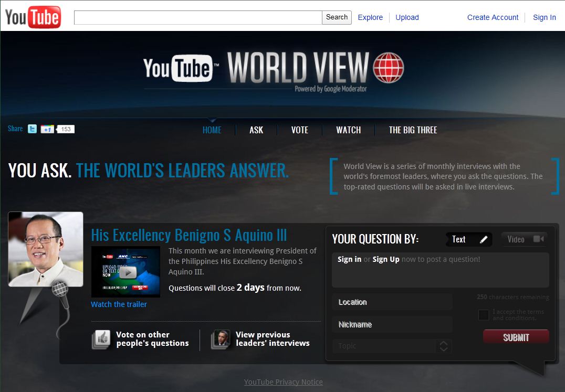565x392 pixels.
Task: Open the VOTE tab
Action: click(300, 130)
